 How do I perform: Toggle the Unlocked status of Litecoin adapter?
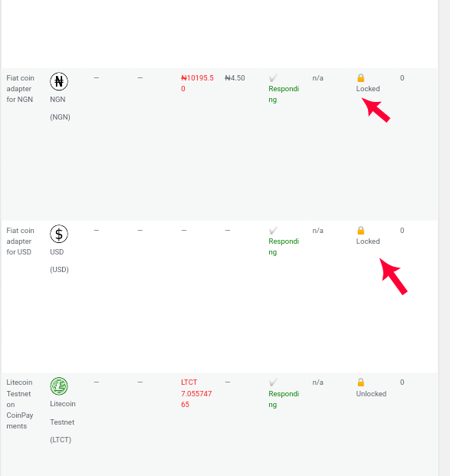[371, 394]
